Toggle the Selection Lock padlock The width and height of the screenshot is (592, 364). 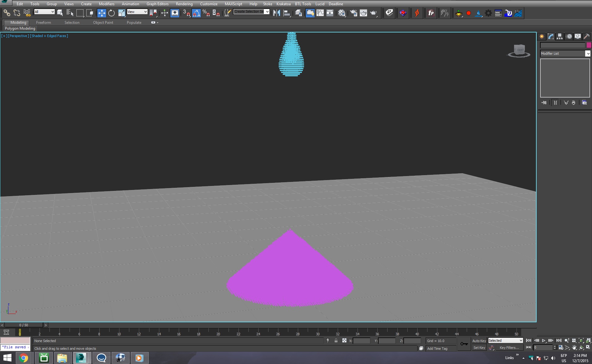[x=336, y=341]
